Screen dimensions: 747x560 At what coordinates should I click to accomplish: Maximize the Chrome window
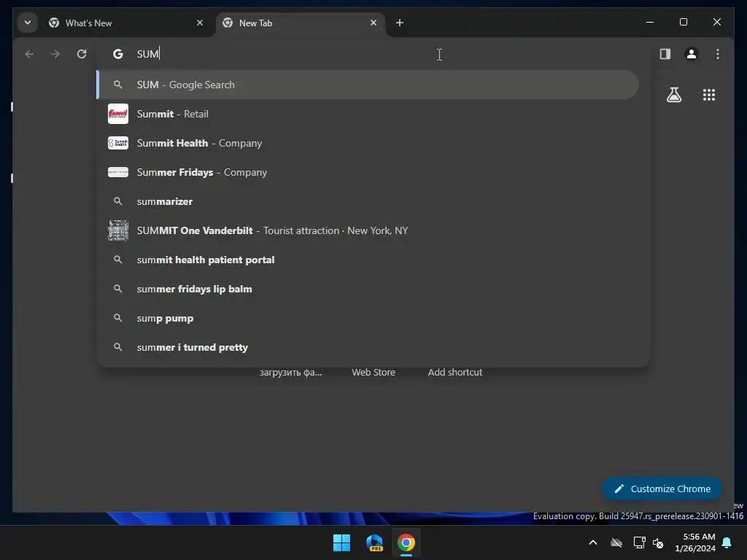[x=683, y=22]
